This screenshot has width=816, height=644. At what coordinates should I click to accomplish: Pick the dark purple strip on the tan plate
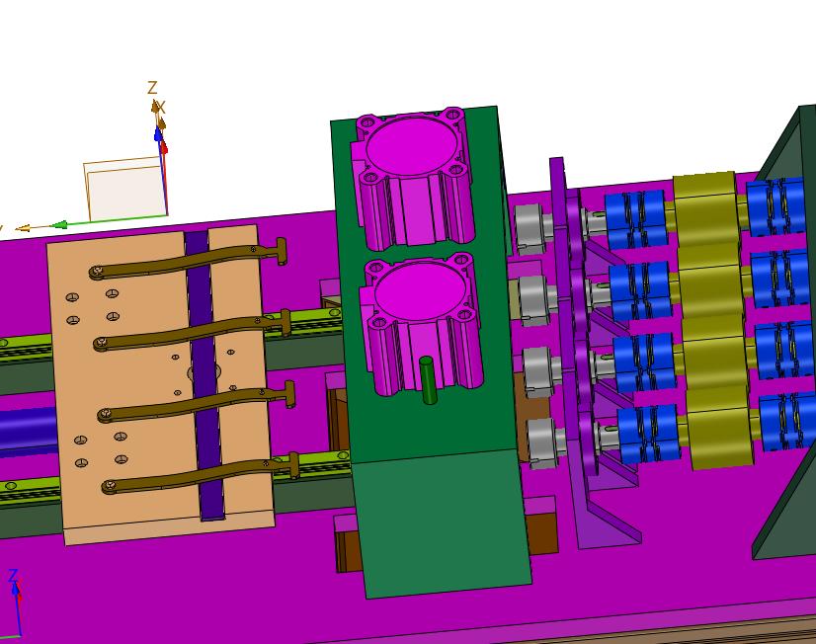205,374
